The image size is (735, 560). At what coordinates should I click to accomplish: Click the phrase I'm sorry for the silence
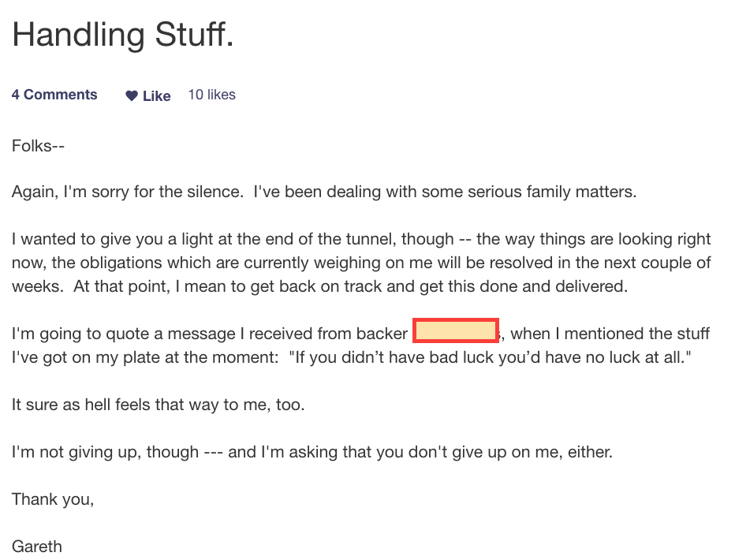point(154,192)
